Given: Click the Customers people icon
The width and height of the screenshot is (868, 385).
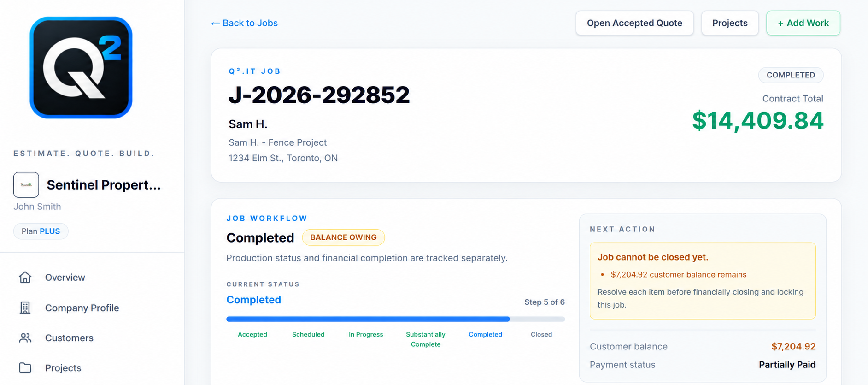Looking at the screenshot, I should [x=25, y=338].
